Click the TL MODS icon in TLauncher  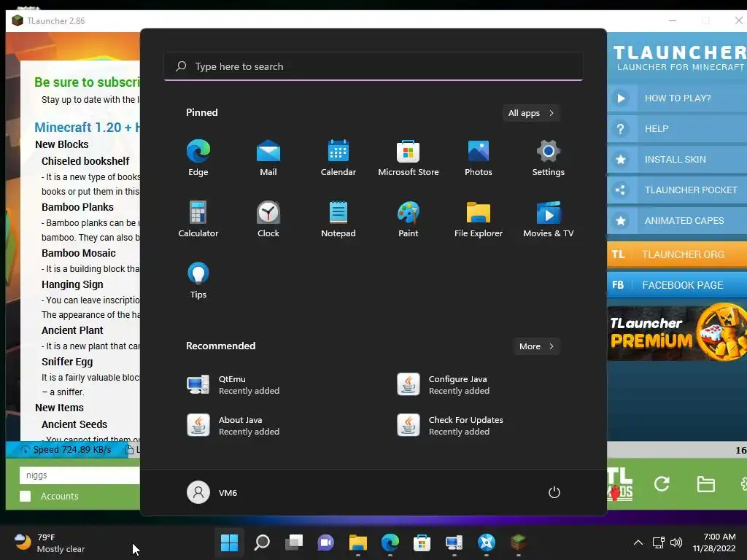(620, 484)
